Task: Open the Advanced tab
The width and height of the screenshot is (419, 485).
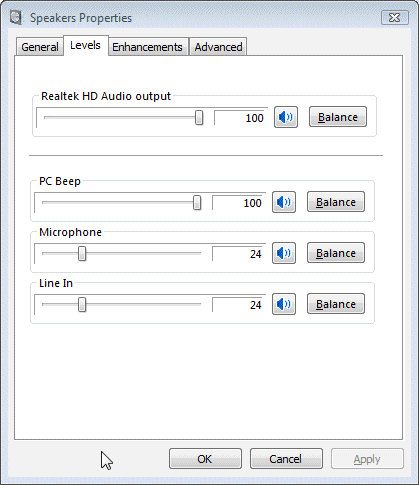Action: click(x=218, y=47)
